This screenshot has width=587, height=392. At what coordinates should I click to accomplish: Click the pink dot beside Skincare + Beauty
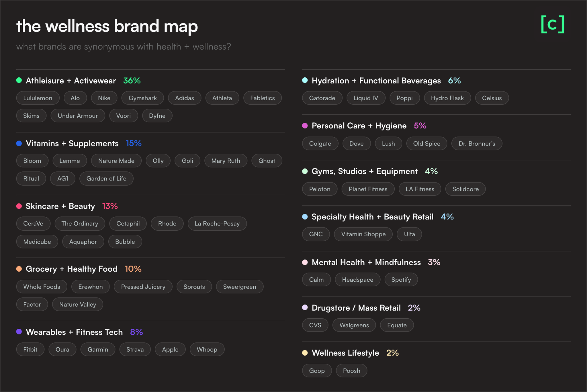click(19, 206)
